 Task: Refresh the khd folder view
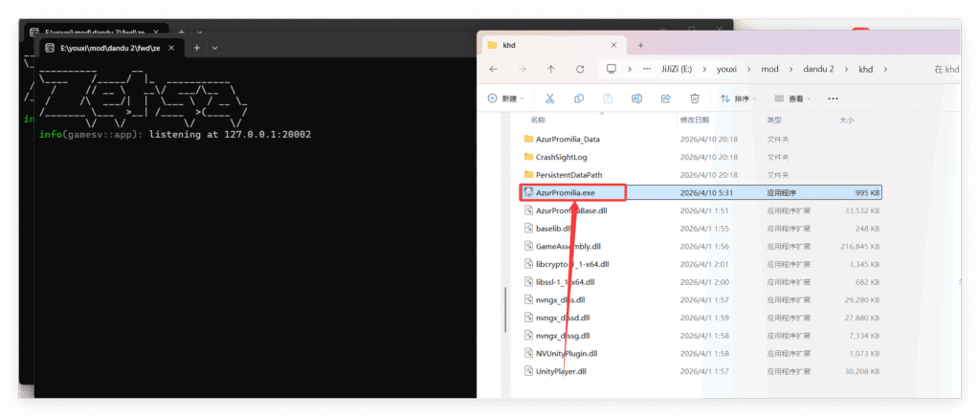click(581, 69)
